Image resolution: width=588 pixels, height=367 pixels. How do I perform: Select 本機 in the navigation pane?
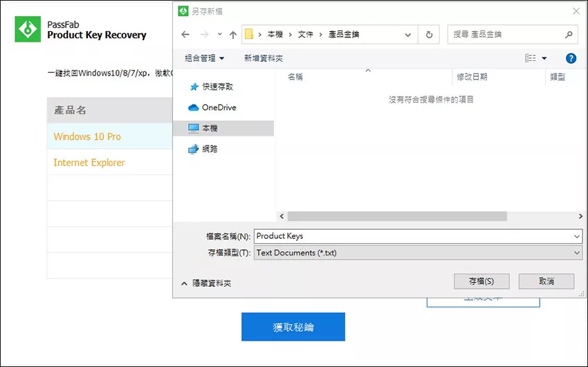223,128
